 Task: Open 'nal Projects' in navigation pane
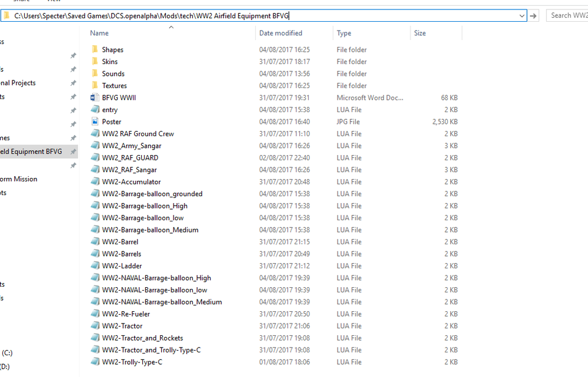coord(18,83)
